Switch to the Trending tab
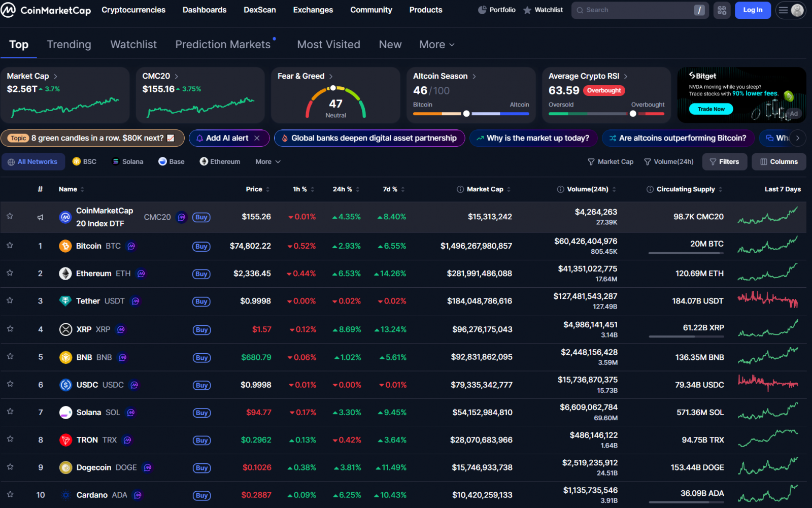The height and width of the screenshot is (508, 812). coord(69,45)
